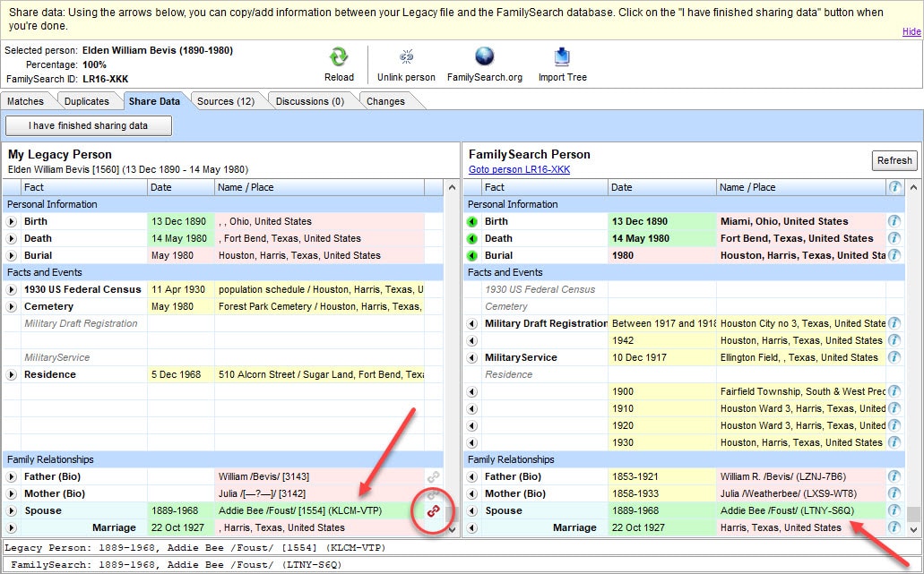Click Legacy Person summary line at bottom
This screenshot has height=574, width=924.
[462, 547]
